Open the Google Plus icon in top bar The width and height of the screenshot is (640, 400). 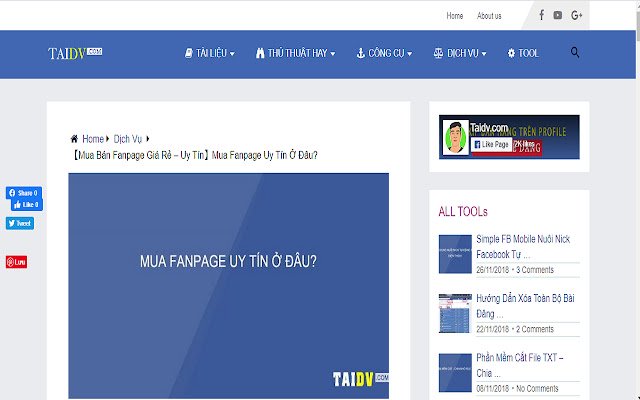576,16
